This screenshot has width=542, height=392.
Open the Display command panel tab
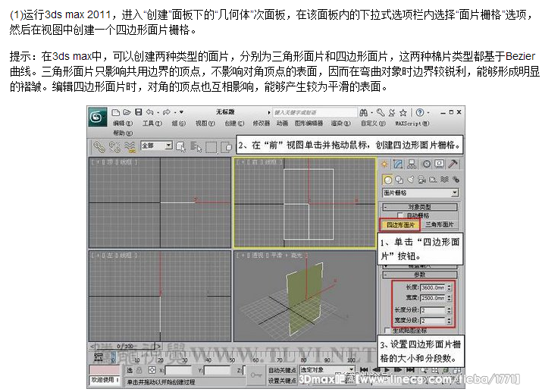pyautogui.click(x=440, y=164)
